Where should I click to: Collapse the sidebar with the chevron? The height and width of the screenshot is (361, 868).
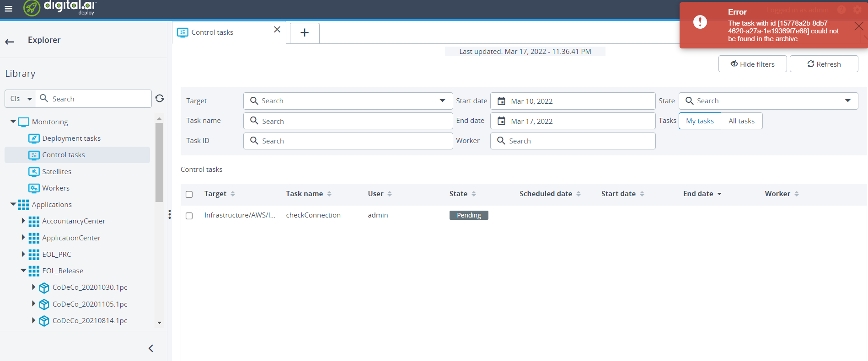pyautogui.click(x=151, y=348)
